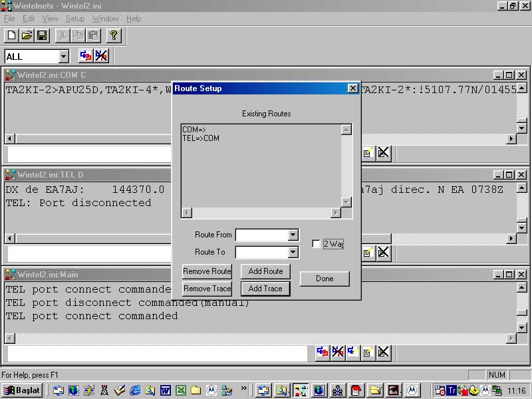Click the crossed-out note icon in COM C window
Viewport: 532px width, 399px height.
(x=384, y=153)
